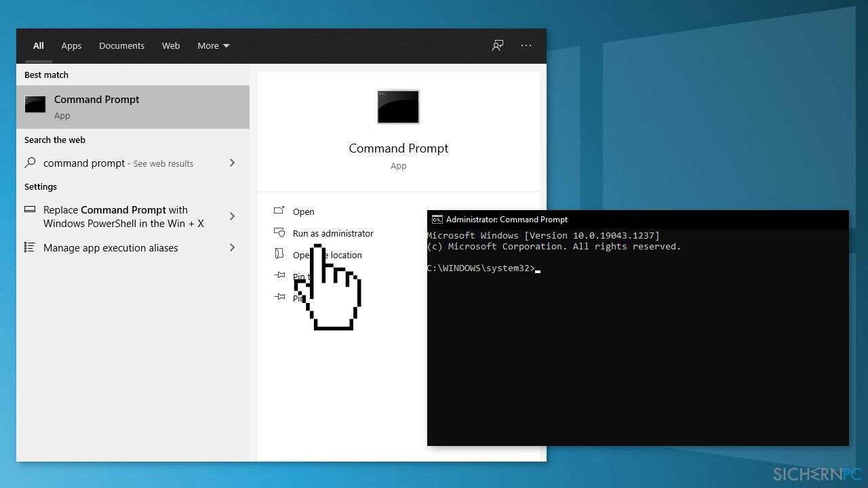This screenshot has height=488, width=868.
Task: Expand the command prompt web results chevron
Action: pyautogui.click(x=232, y=163)
